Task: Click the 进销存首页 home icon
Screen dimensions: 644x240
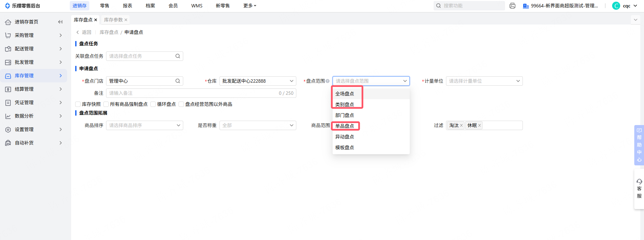Action: [8, 22]
